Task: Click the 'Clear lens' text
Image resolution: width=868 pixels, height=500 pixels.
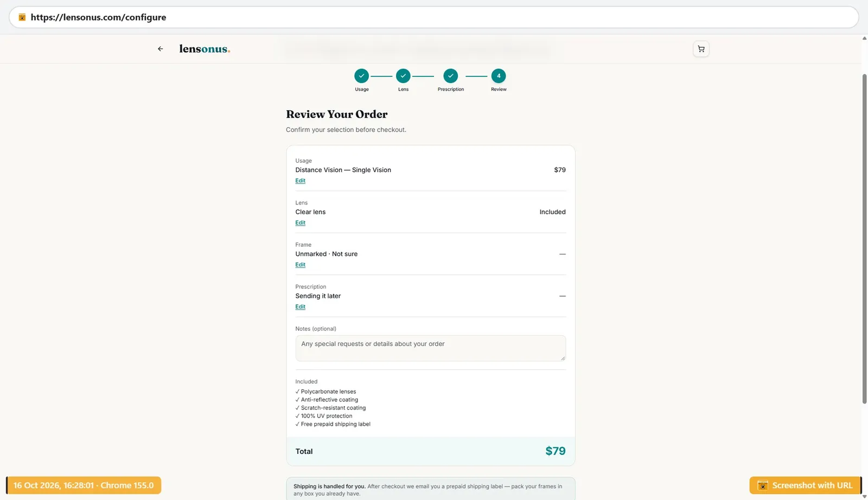Action: 310,212
